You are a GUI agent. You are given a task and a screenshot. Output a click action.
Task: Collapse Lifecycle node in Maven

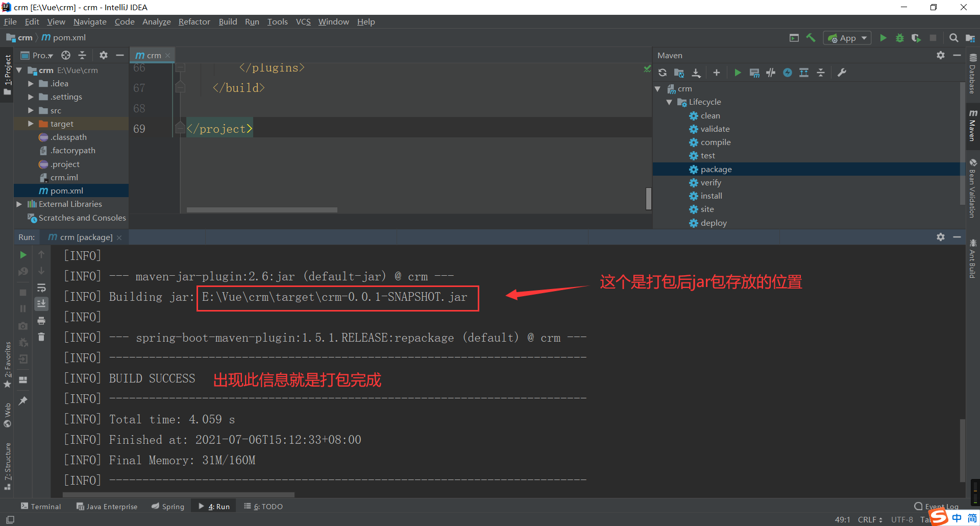coord(669,102)
